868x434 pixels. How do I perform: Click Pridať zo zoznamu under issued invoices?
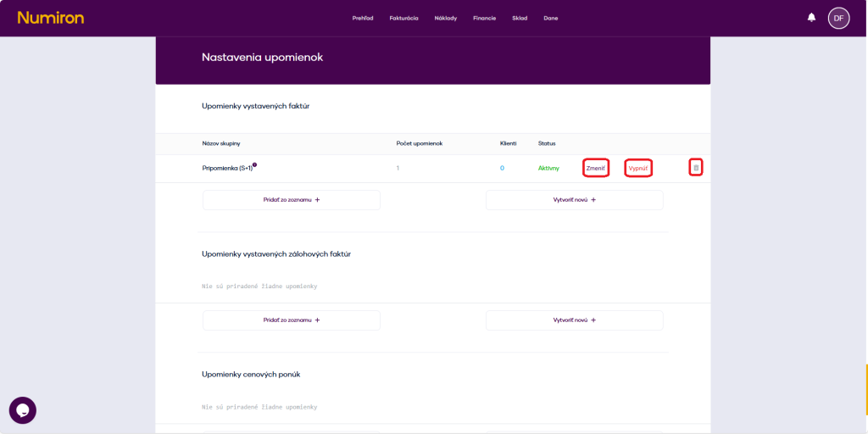point(292,200)
